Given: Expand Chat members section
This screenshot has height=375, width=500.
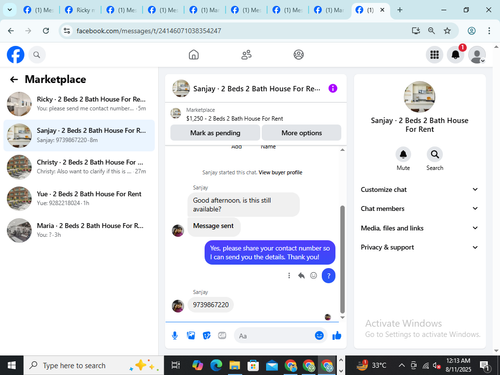Looking at the screenshot, I should [x=419, y=209].
